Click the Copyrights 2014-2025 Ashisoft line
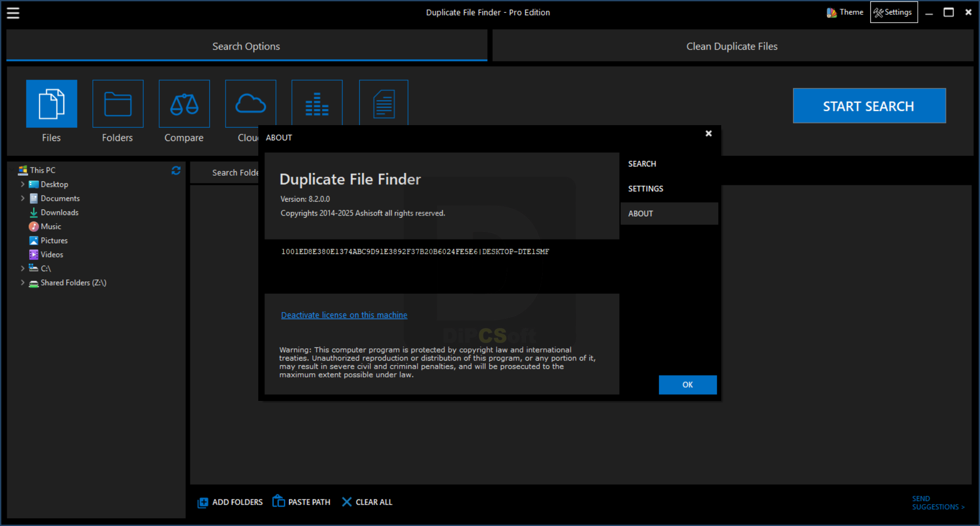 click(x=363, y=213)
